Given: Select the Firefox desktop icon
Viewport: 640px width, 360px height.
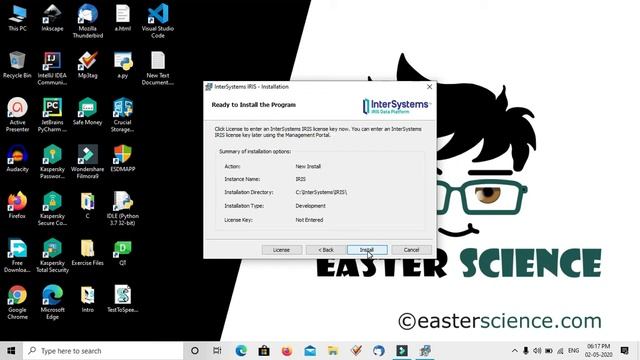Looking at the screenshot, I should [x=17, y=205].
